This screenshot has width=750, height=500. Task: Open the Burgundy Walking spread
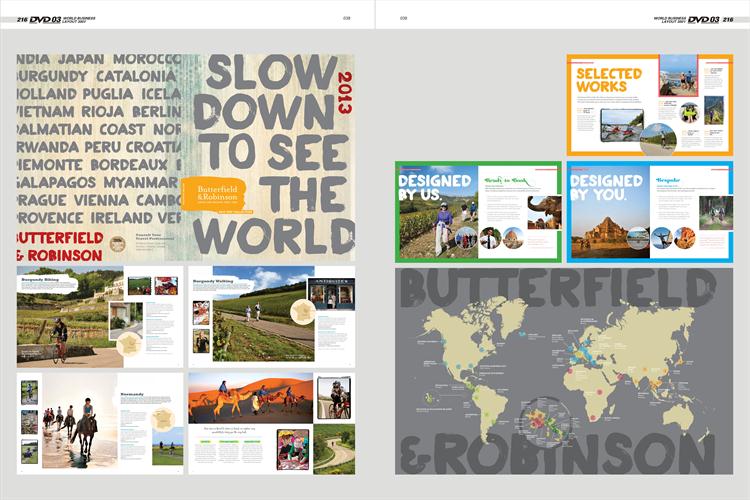pos(271,315)
